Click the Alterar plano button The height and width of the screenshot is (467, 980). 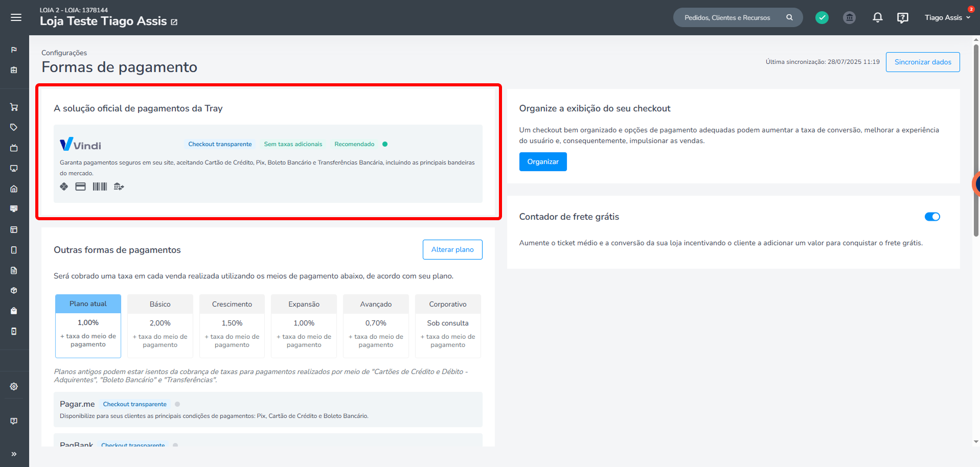(x=452, y=249)
